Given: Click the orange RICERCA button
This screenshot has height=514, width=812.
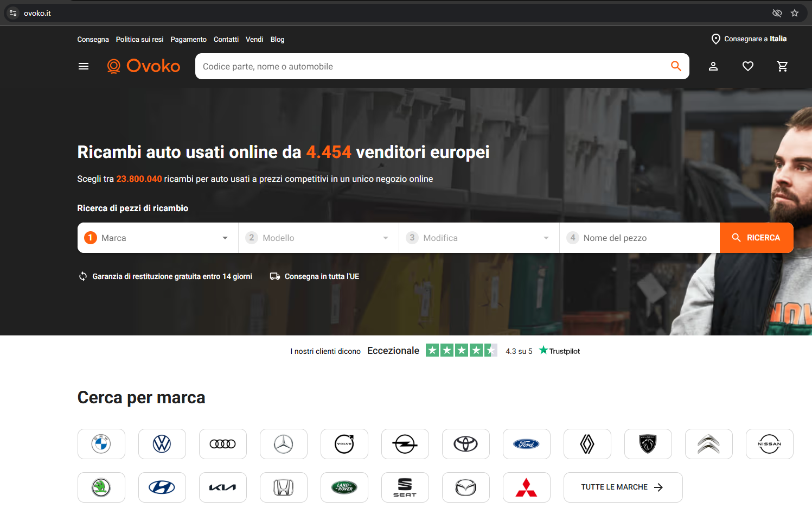Looking at the screenshot, I should coord(757,238).
